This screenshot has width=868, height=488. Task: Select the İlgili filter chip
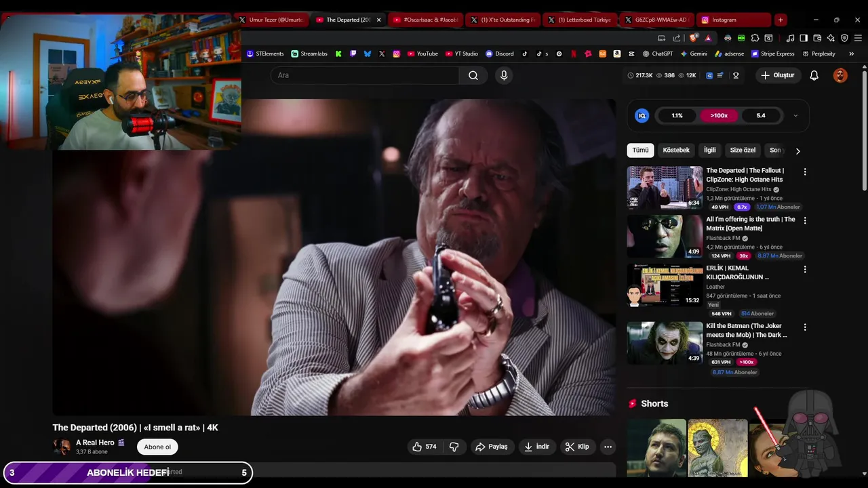710,150
